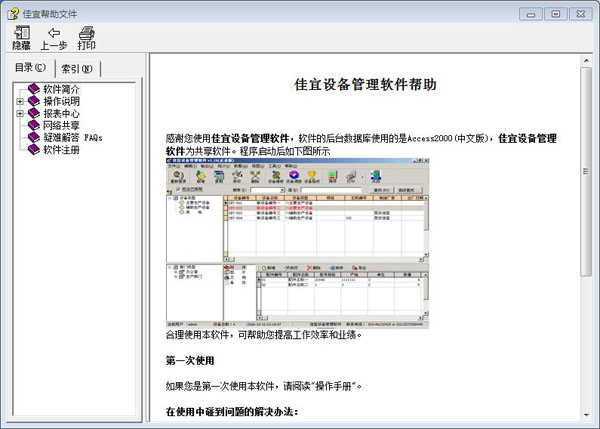
Task: Click the book icon beside 操作说明
Action: (x=34, y=101)
